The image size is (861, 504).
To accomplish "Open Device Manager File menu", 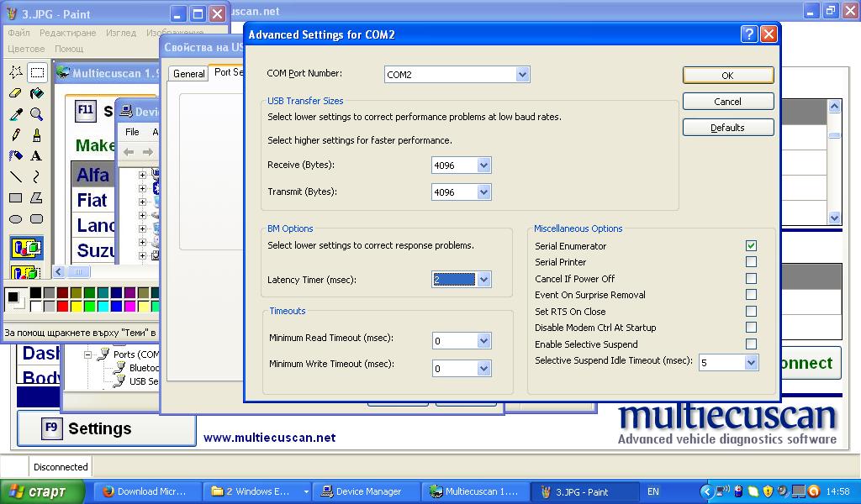I will point(132,132).
